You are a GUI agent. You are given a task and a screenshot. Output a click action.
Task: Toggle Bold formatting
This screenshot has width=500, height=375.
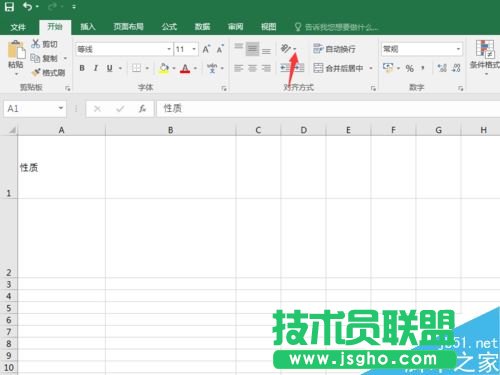[x=82, y=68]
